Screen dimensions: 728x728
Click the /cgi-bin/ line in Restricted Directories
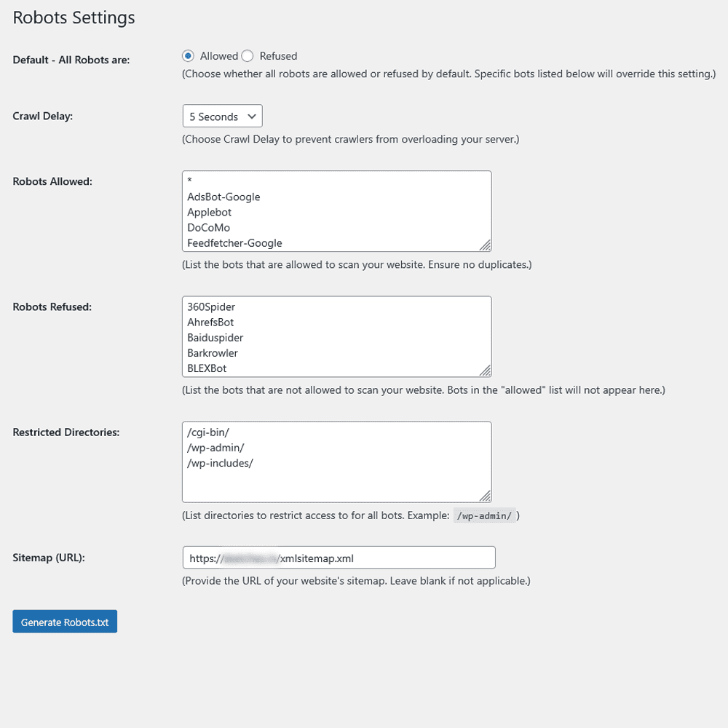tap(208, 432)
